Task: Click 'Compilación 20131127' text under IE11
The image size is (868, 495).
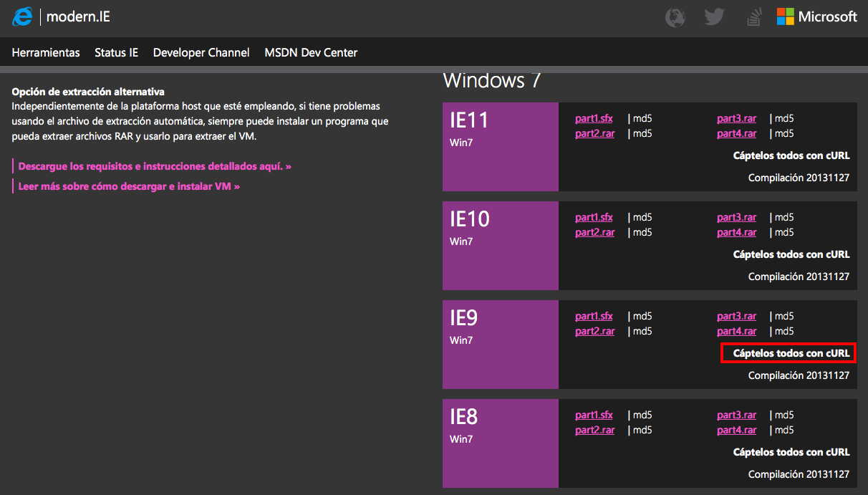Action: click(x=799, y=178)
